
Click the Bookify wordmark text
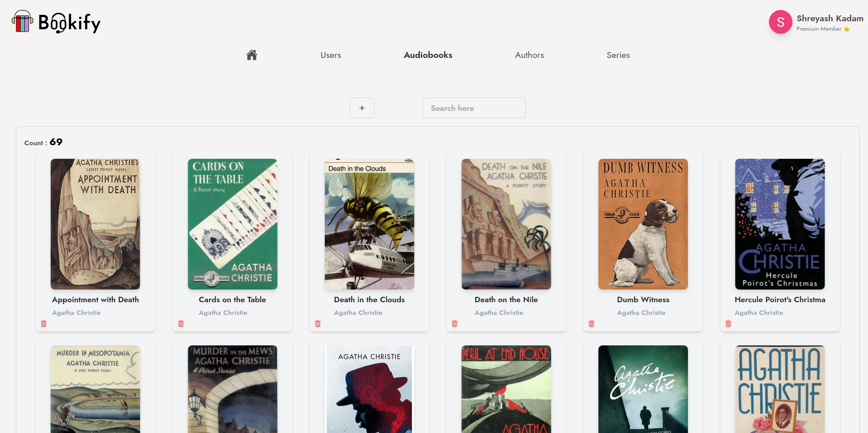click(x=70, y=23)
